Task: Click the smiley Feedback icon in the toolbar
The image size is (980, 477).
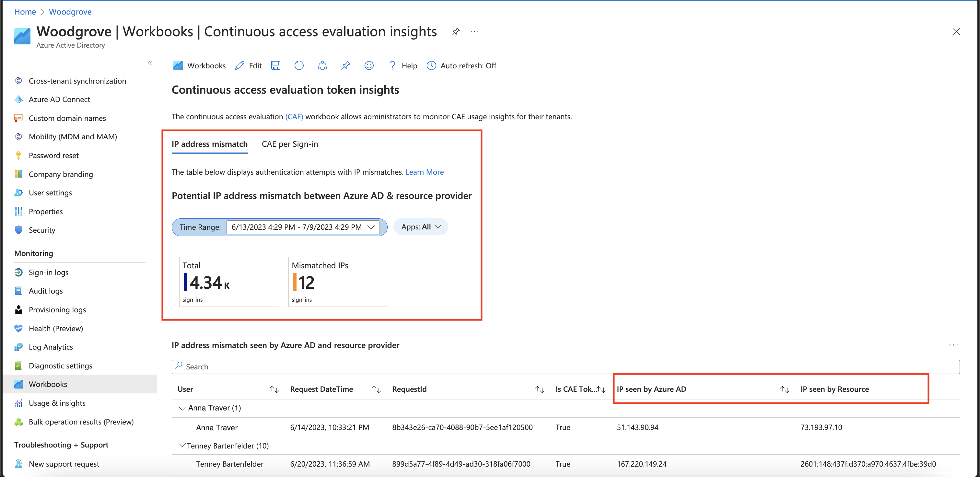Action: pos(369,65)
